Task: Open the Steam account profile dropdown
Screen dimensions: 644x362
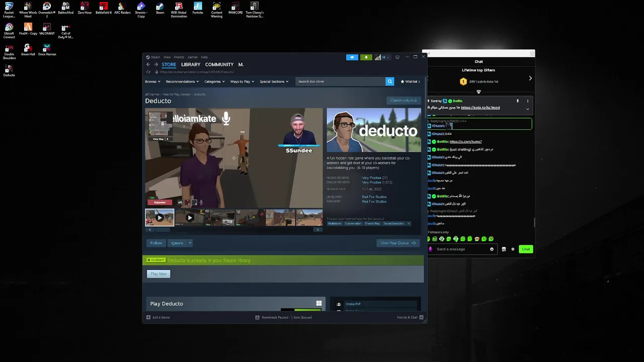Action: point(382,57)
